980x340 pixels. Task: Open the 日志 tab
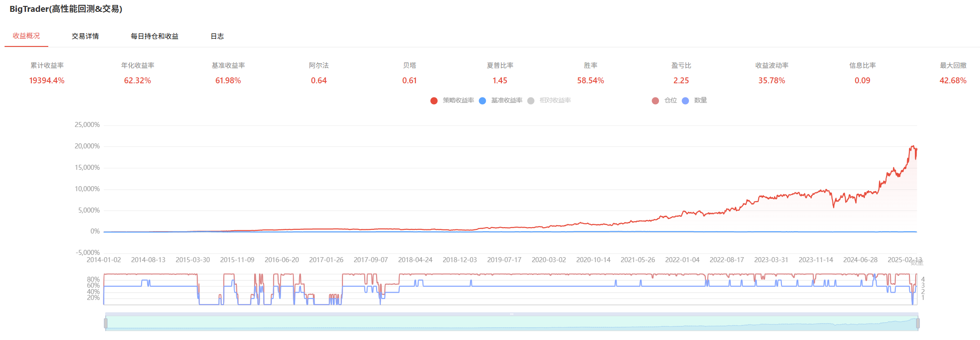217,36
